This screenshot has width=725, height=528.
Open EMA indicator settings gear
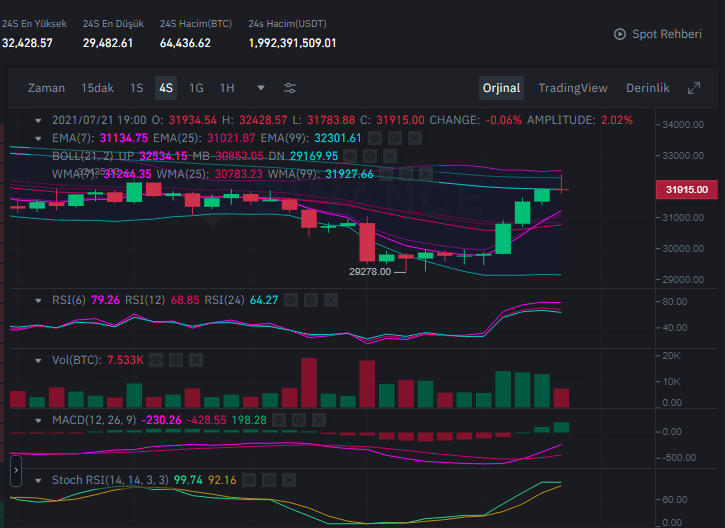pos(394,138)
